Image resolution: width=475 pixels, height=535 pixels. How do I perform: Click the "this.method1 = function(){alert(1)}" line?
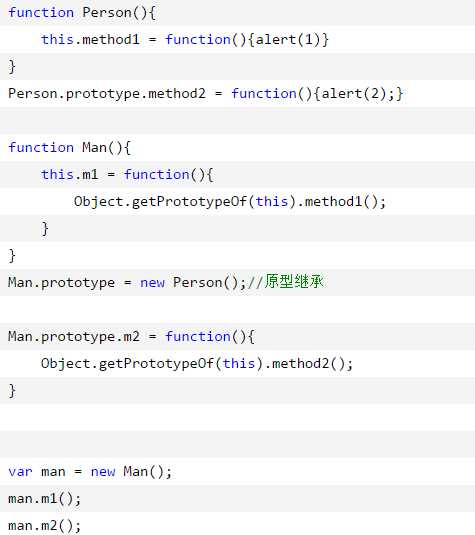click(185, 40)
